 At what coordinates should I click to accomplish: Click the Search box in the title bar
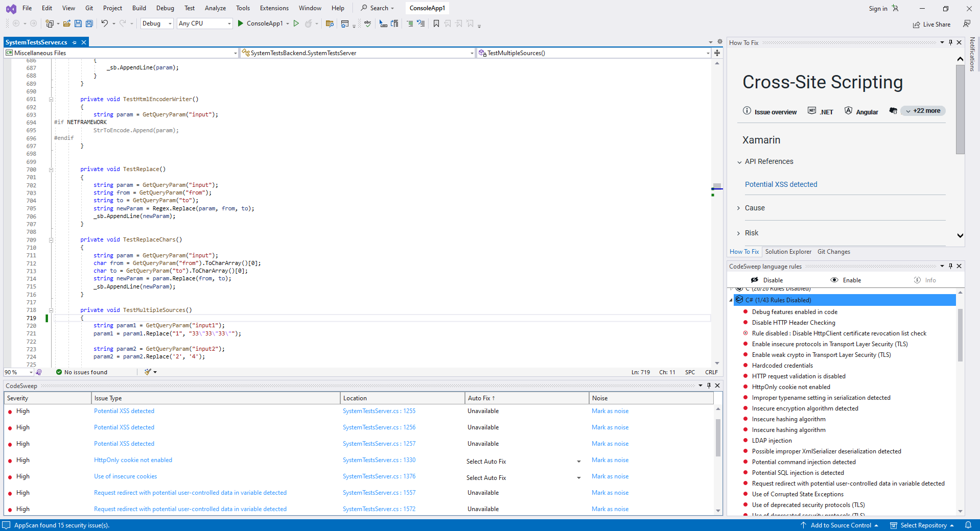pyautogui.click(x=378, y=8)
